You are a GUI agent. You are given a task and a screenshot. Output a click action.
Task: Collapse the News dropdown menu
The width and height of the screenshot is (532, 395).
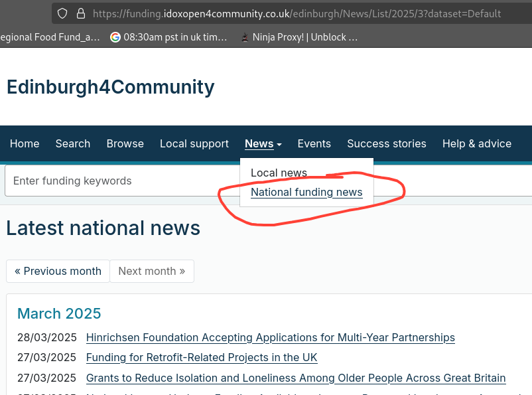(263, 143)
